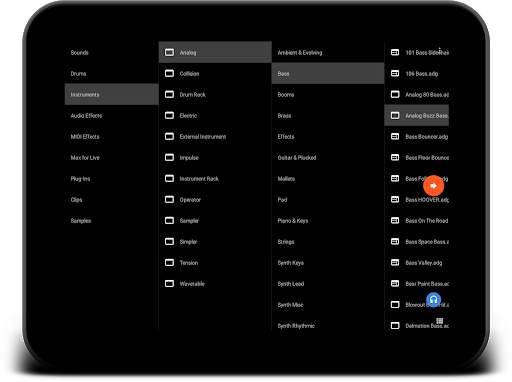
Task: Click the Analog Buzz Bass preset icon
Action: pyautogui.click(x=395, y=115)
